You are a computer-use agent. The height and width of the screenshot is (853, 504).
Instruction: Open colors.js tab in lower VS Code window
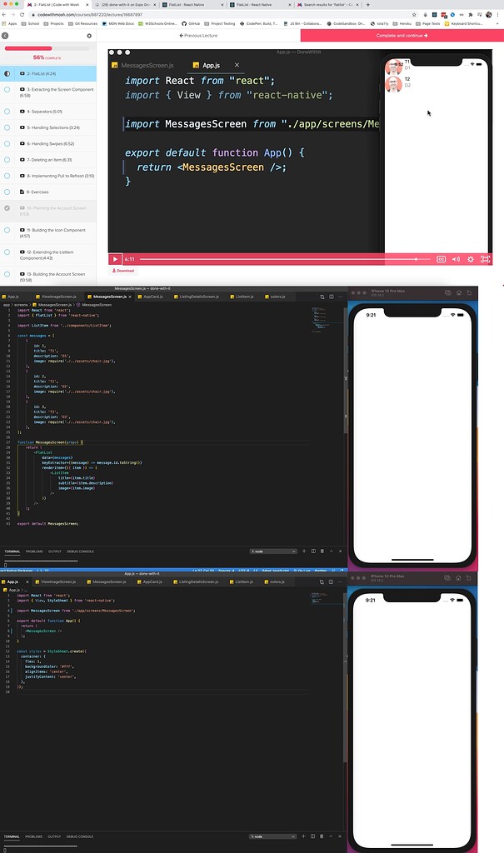coord(275,582)
